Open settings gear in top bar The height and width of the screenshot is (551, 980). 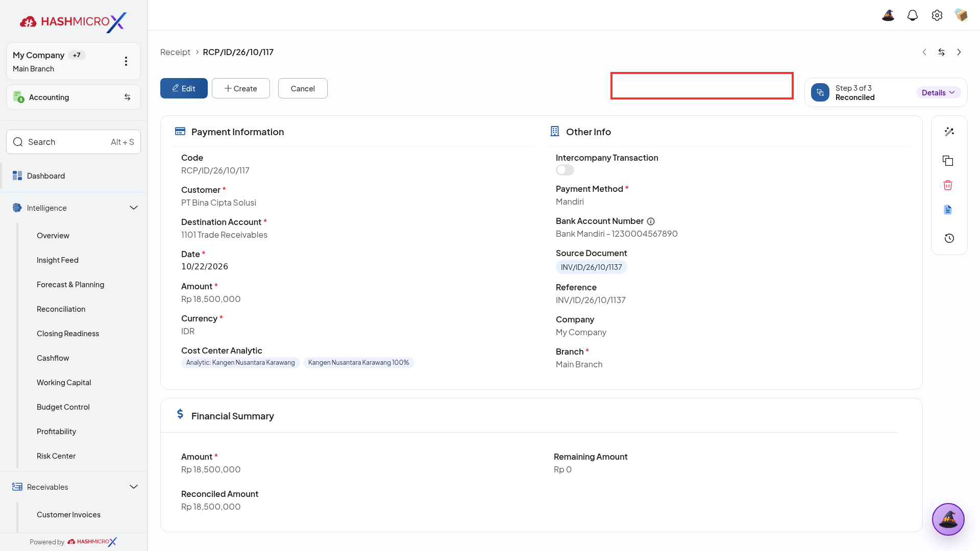(x=937, y=15)
